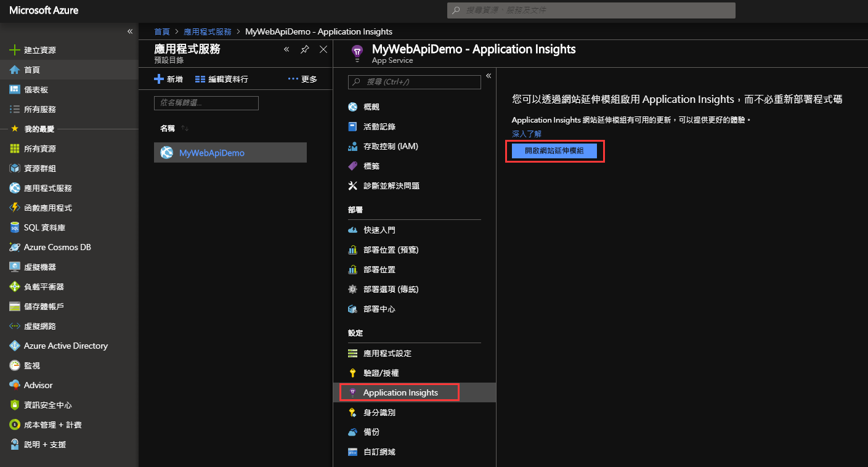This screenshot has height=467, width=868.
Task: Focus the 依名稱篩選 filter field
Action: point(206,103)
